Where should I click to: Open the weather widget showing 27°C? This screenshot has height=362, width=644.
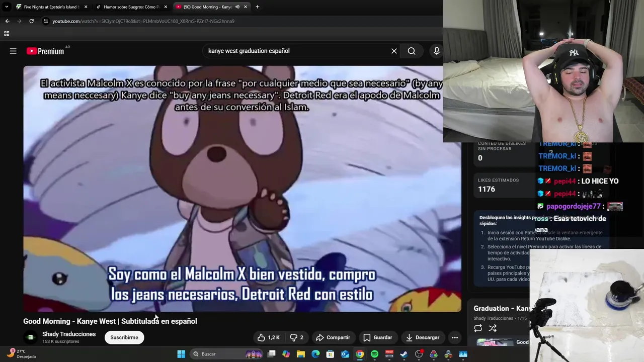coord(21,353)
